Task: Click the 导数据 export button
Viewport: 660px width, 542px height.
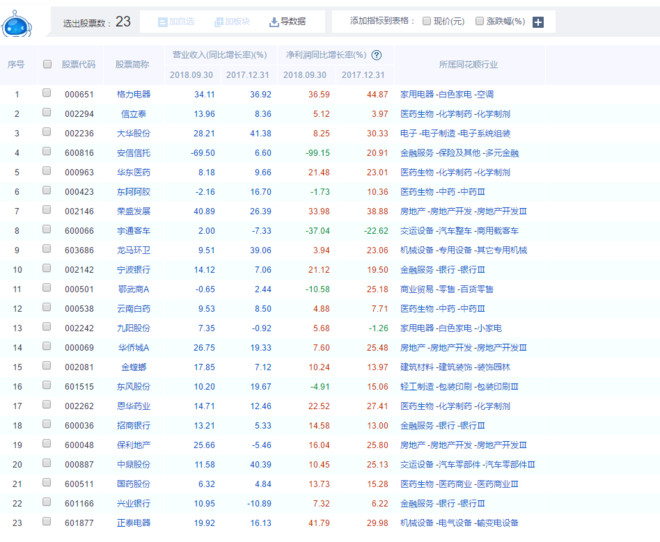Action: coord(288,21)
